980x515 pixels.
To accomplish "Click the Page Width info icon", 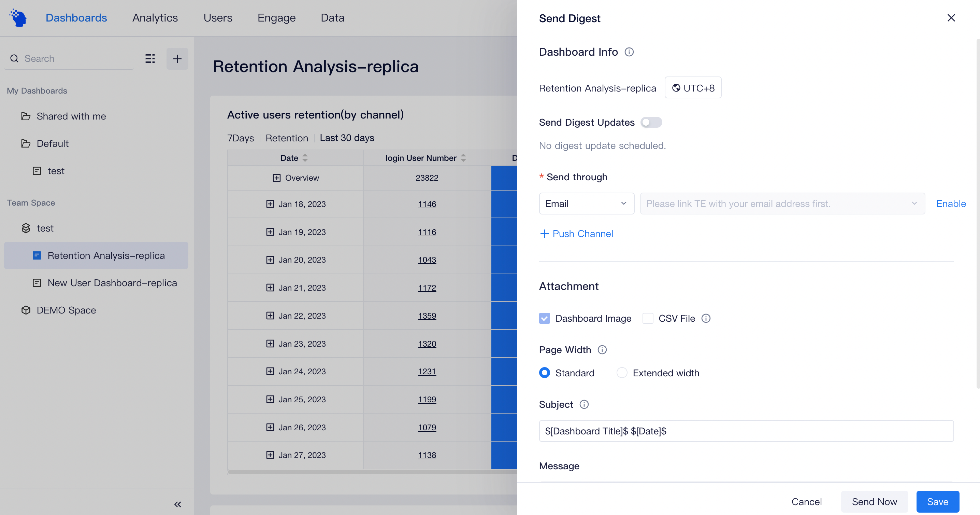I will point(602,349).
